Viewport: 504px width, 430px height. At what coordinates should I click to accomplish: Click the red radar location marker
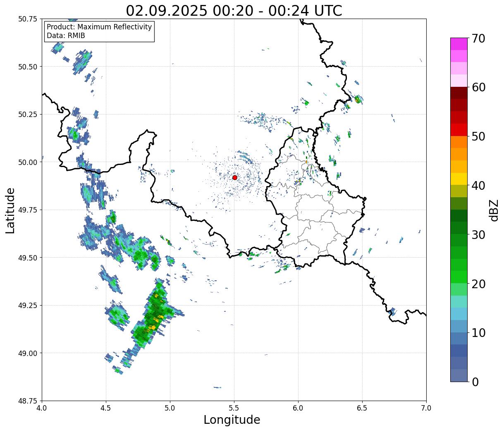click(x=234, y=177)
